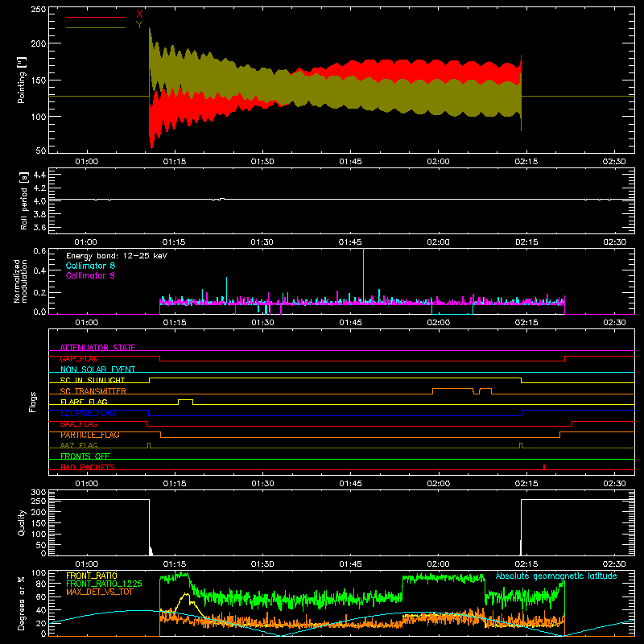Click the 02:30 time label under Roll period plot
Image resolution: width=644 pixels, height=644 pixels.
coord(614,242)
